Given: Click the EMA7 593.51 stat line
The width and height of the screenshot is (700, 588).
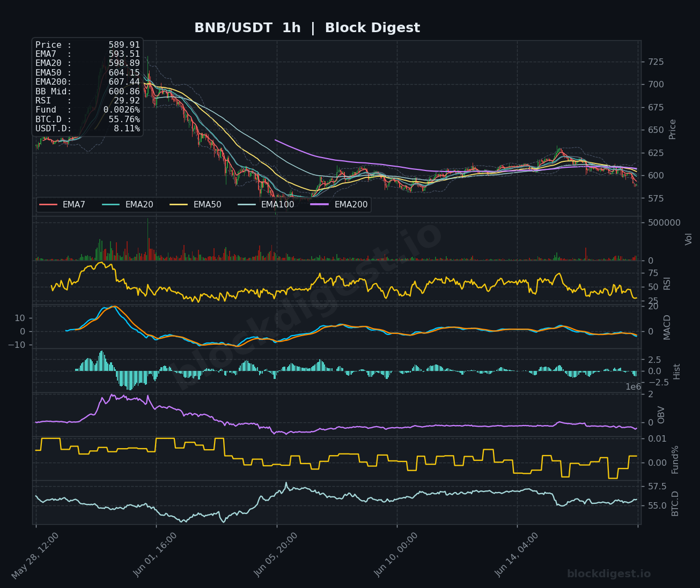Looking at the screenshot, I should click(87, 54).
